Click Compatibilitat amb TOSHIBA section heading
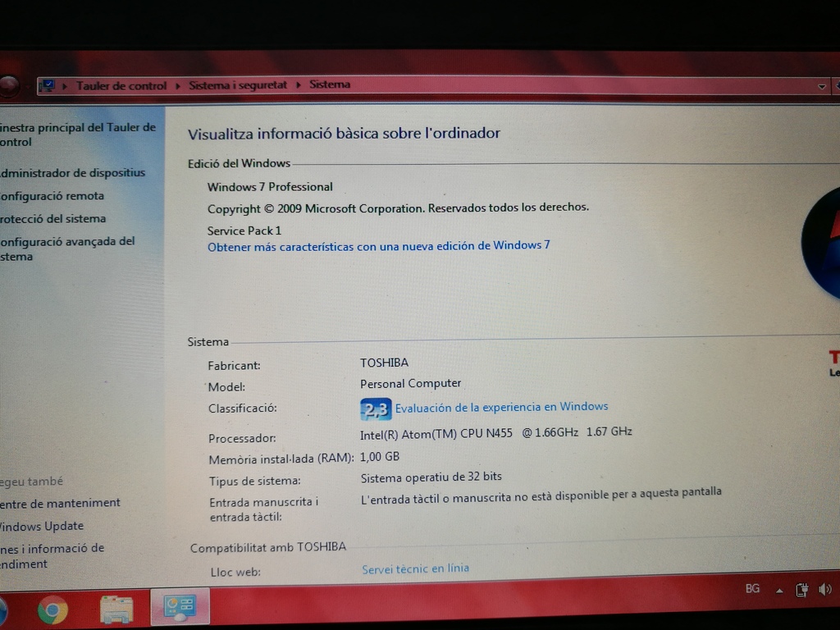Viewport: 840px width, 630px height. (268, 547)
